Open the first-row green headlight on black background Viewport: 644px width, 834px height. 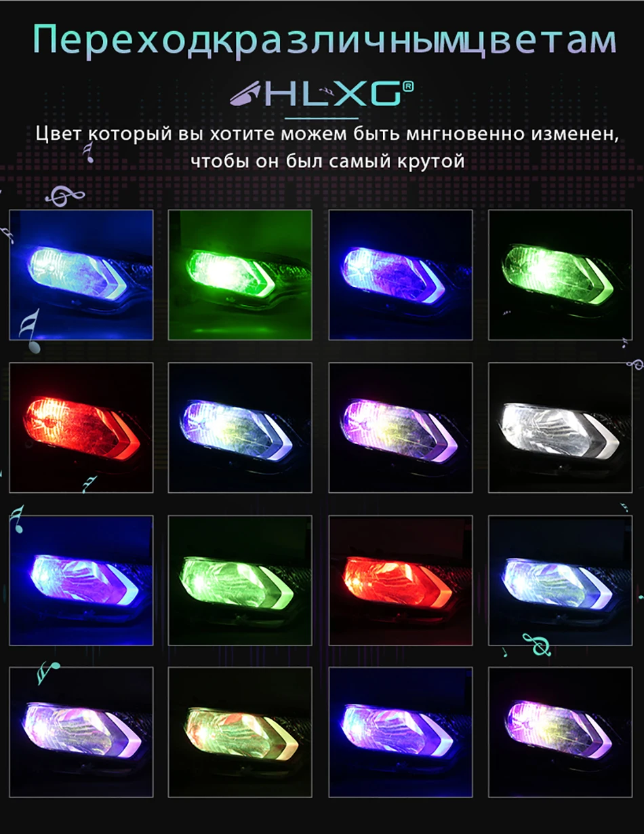coord(560,275)
